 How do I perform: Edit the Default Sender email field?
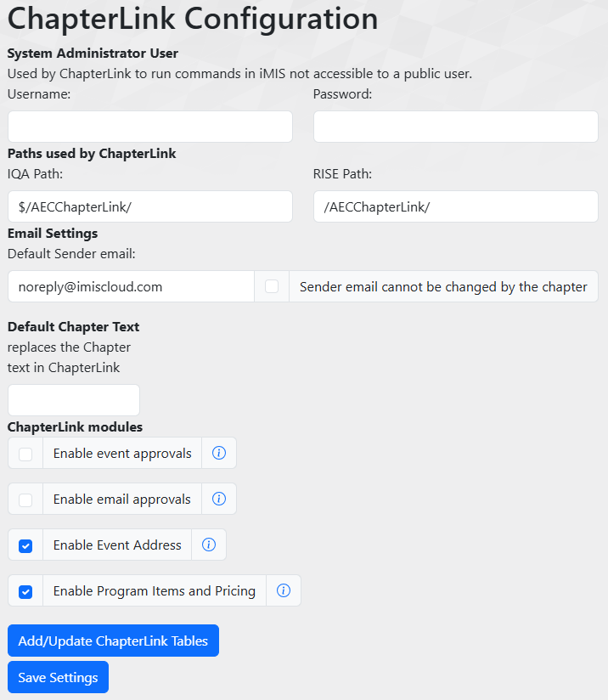click(x=131, y=287)
